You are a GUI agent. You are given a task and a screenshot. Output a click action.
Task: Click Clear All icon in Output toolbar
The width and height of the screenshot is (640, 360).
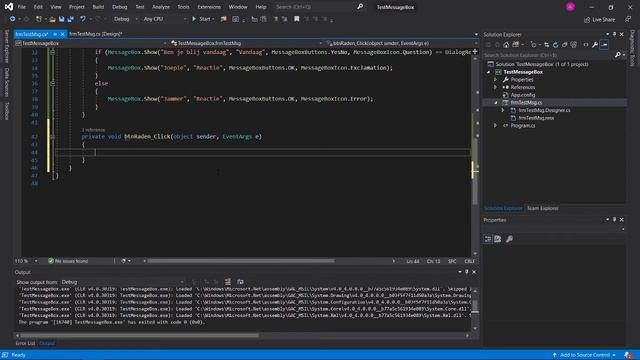[228, 282]
